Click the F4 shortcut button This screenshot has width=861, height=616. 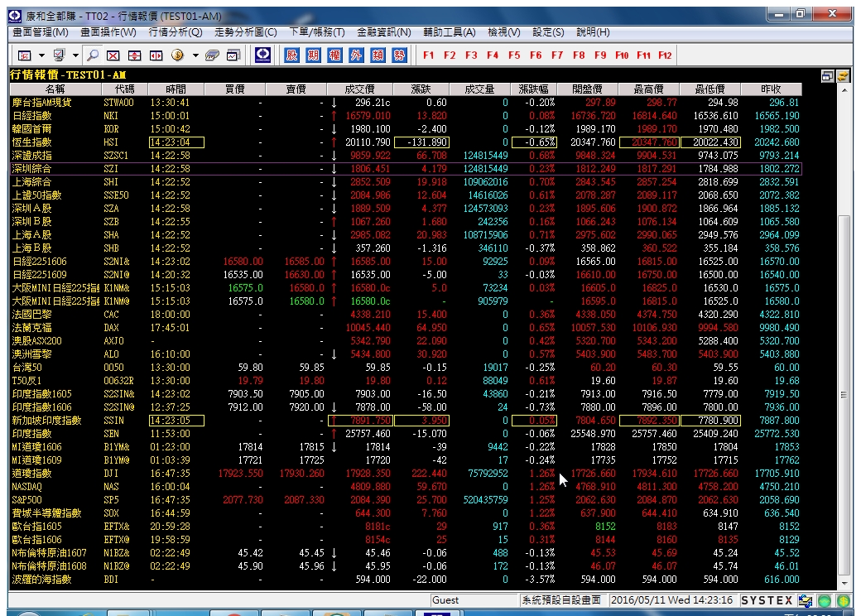(493, 55)
